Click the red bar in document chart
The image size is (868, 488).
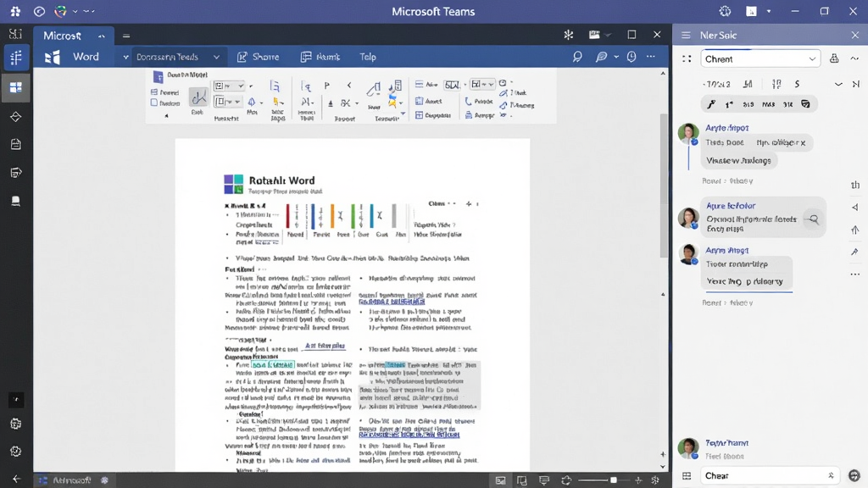click(x=287, y=216)
